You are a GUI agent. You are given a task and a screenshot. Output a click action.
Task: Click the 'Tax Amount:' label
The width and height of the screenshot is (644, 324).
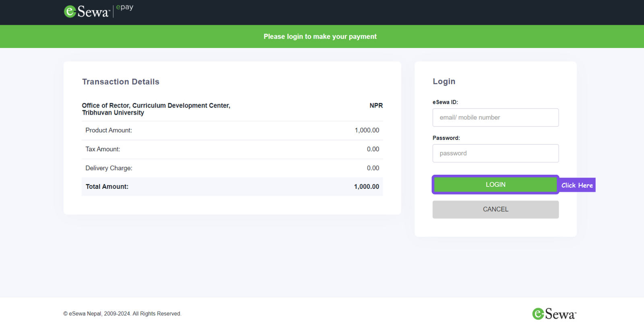[x=103, y=149]
